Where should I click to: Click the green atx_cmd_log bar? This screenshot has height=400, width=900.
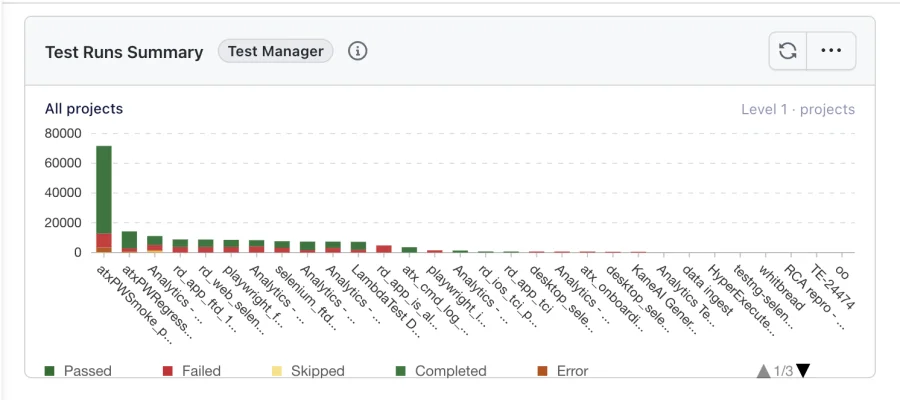(409, 250)
